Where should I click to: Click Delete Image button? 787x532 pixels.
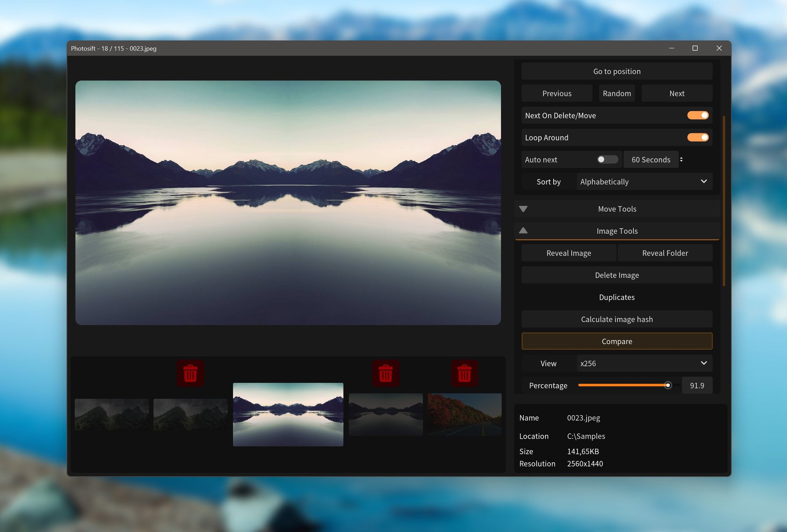point(617,275)
